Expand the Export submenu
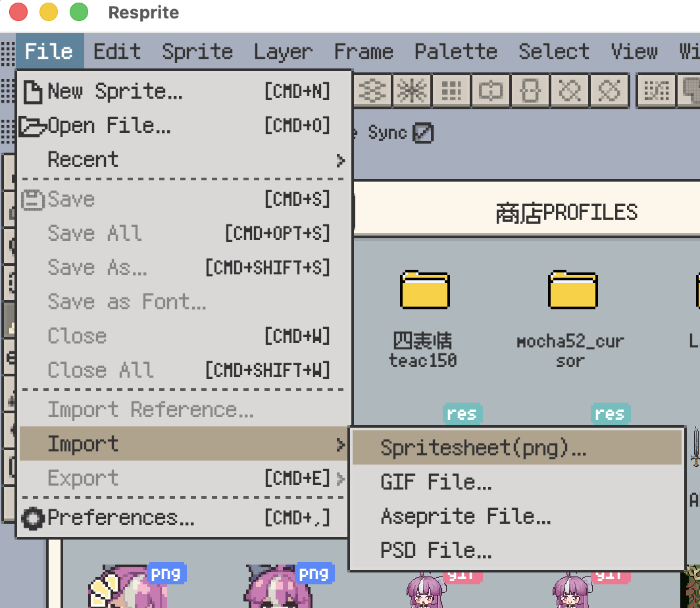The image size is (700, 608). click(x=341, y=478)
